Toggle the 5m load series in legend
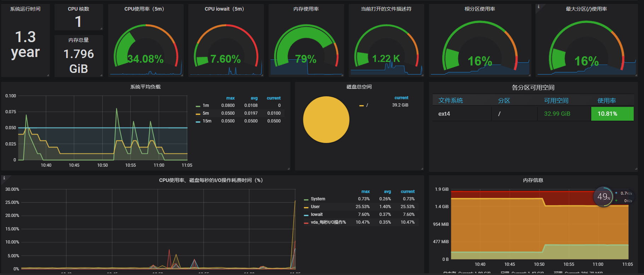 [206, 113]
